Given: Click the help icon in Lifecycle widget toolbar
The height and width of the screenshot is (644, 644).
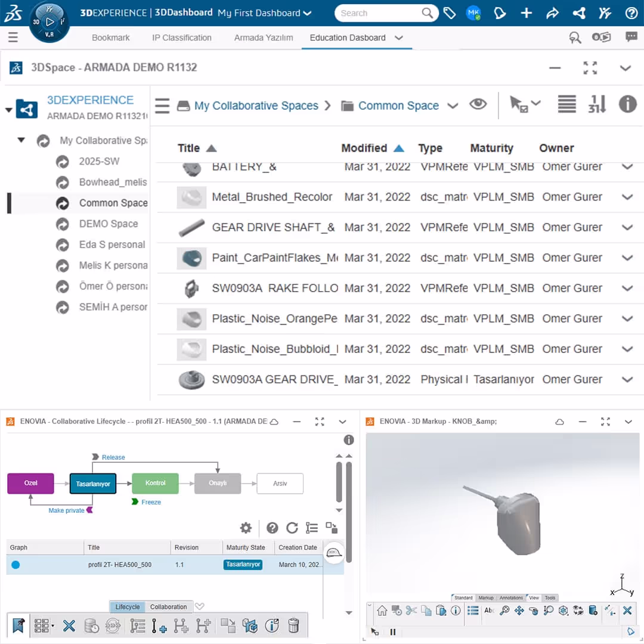Looking at the screenshot, I should point(272,528).
